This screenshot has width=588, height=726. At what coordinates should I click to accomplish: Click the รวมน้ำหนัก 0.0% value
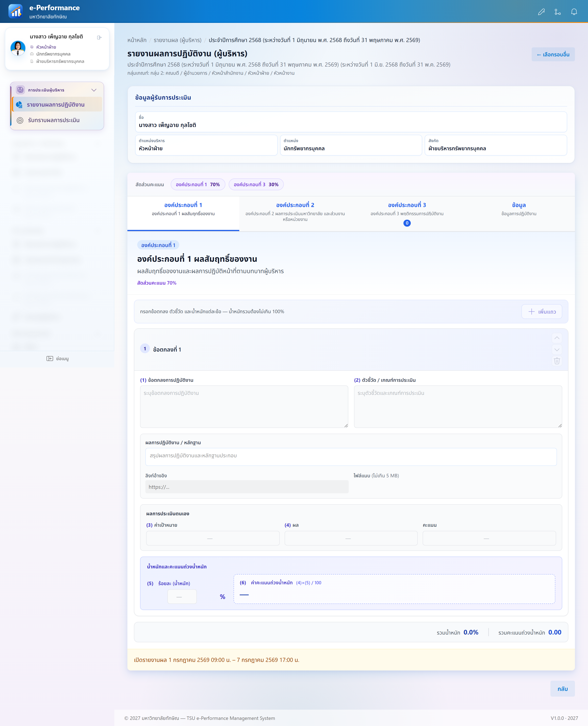coord(471,632)
